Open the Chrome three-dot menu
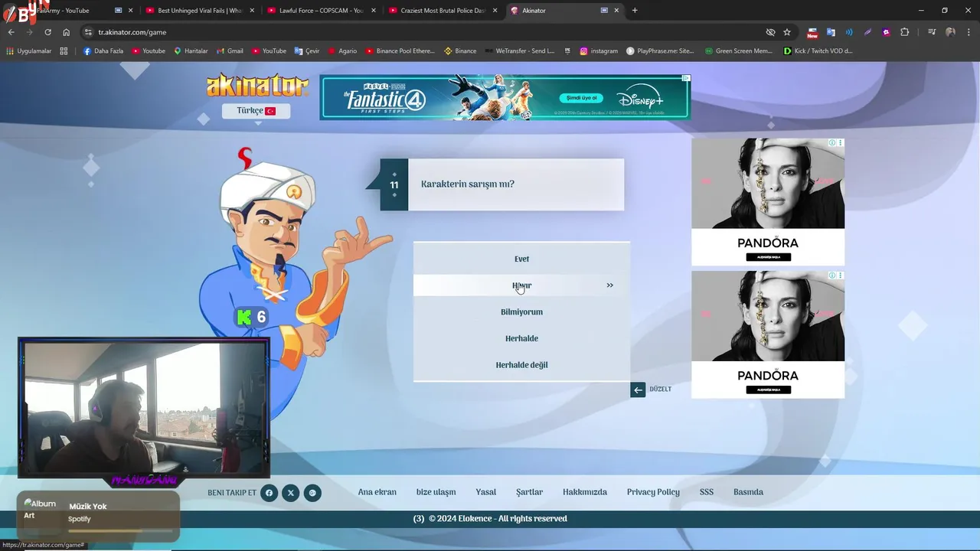The height and width of the screenshot is (551, 980). [969, 32]
